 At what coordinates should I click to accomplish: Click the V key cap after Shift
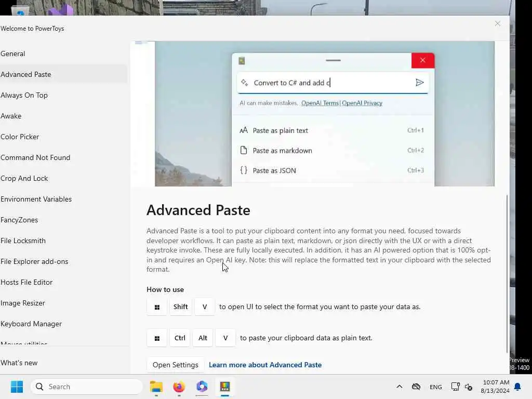pyautogui.click(x=205, y=307)
